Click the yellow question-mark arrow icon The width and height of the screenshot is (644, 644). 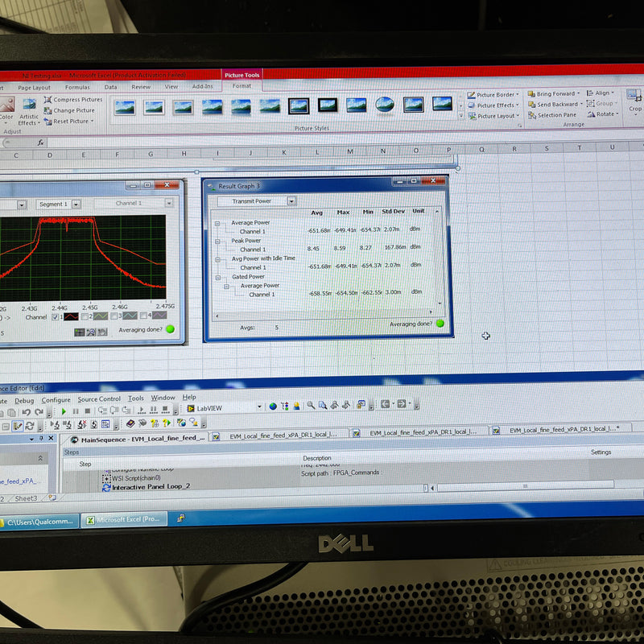(x=167, y=423)
